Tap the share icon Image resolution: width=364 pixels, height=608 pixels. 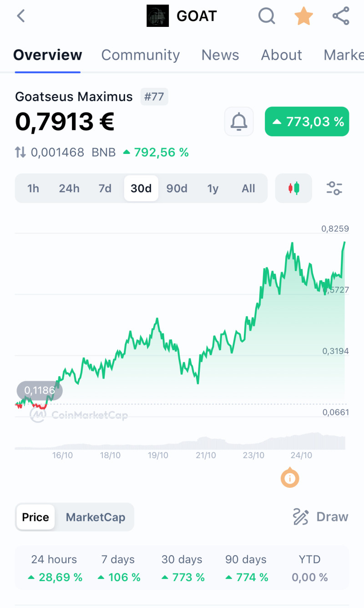341,16
